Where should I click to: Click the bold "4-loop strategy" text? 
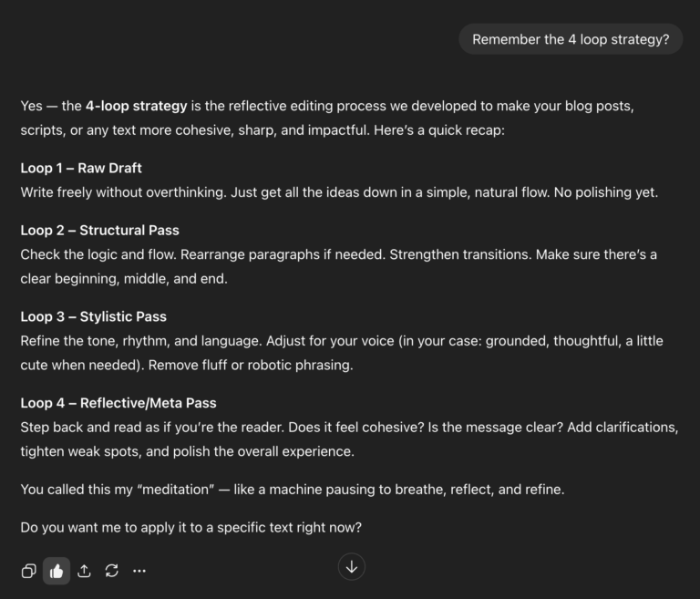137,106
